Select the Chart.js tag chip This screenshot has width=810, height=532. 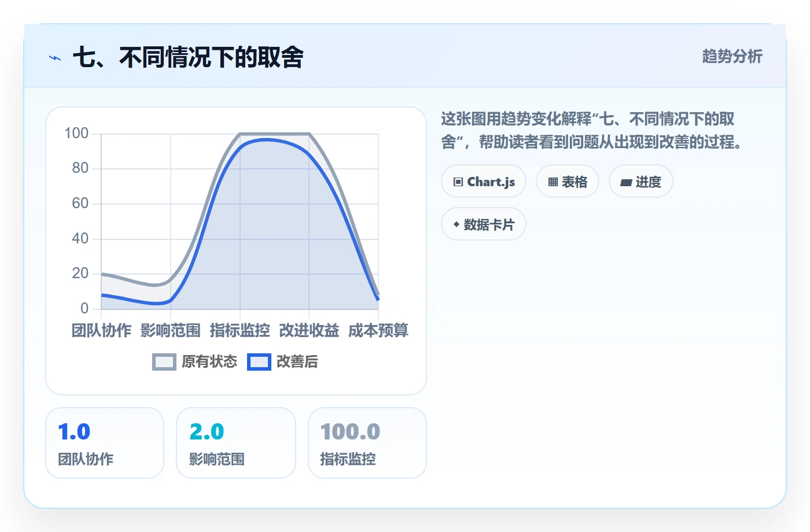point(484,182)
